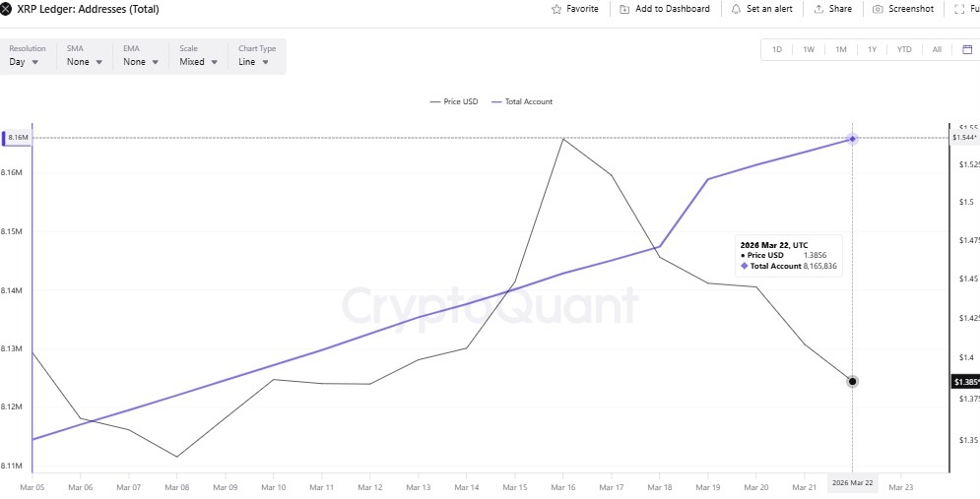Click the XRP logo icon
The image size is (980, 499).
(7, 9)
